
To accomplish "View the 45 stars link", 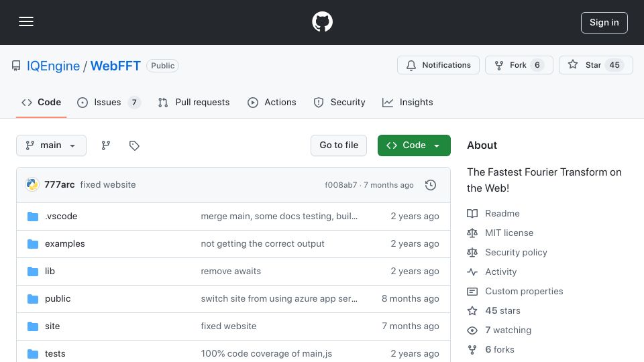I will point(502,310).
